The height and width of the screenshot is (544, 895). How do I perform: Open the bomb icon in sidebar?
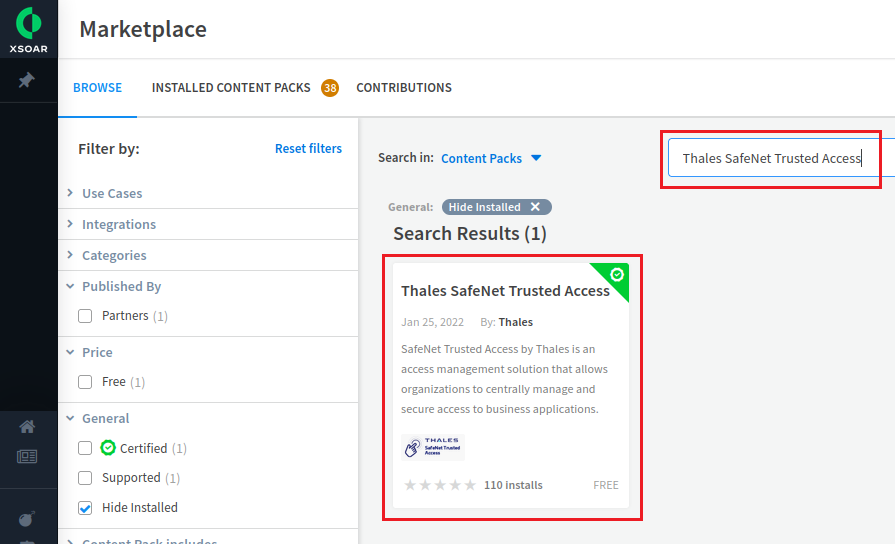coord(27,518)
